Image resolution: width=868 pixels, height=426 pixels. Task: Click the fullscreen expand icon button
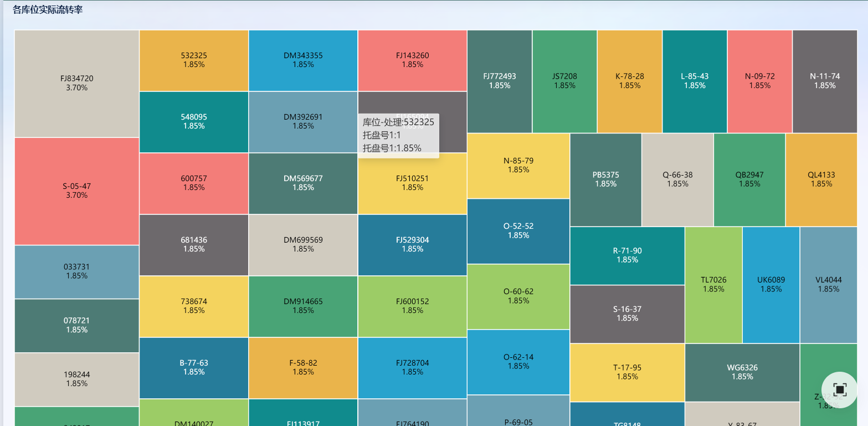point(839,389)
